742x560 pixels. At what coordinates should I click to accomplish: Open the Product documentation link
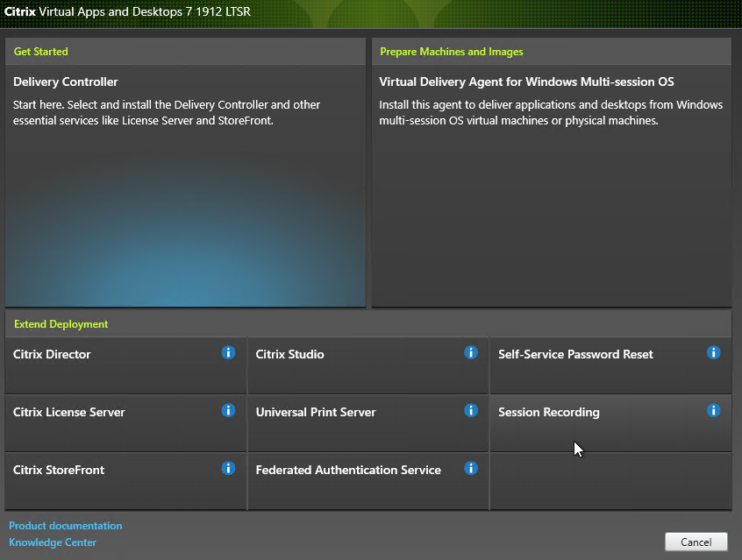pyautogui.click(x=66, y=526)
